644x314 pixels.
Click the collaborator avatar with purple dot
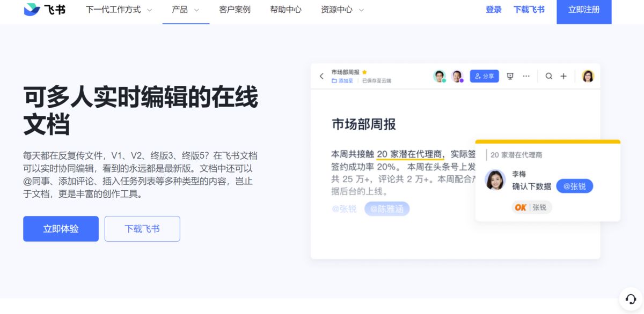(x=457, y=76)
